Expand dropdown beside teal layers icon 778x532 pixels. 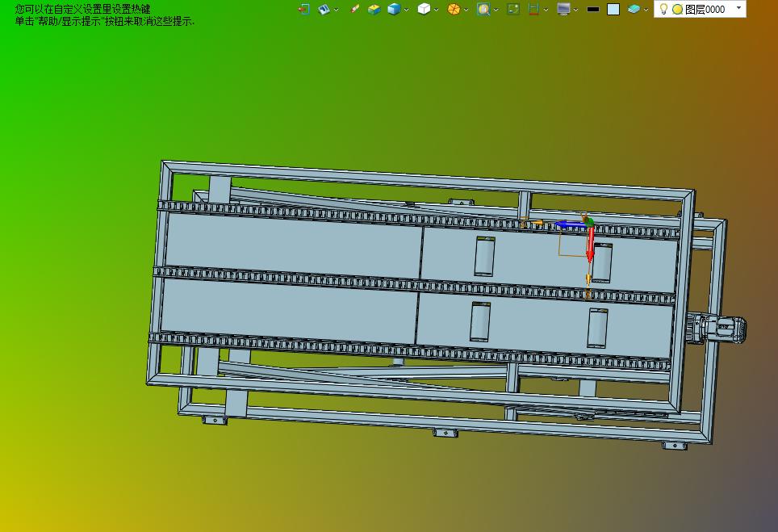click(x=646, y=10)
